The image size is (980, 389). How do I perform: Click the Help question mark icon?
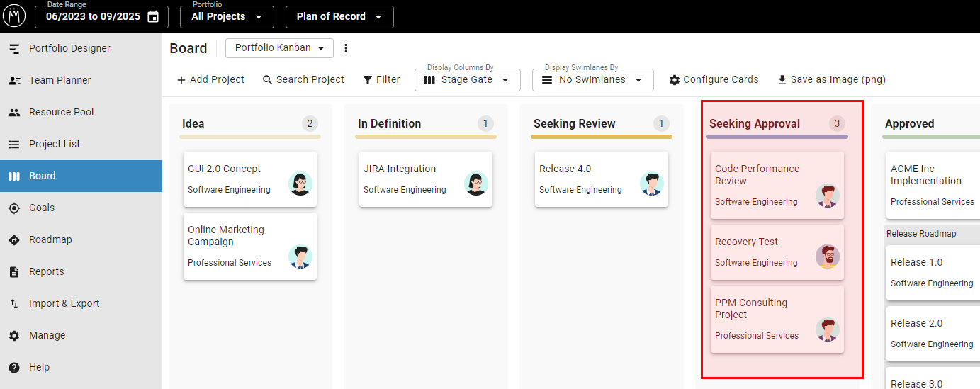pyautogui.click(x=14, y=368)
